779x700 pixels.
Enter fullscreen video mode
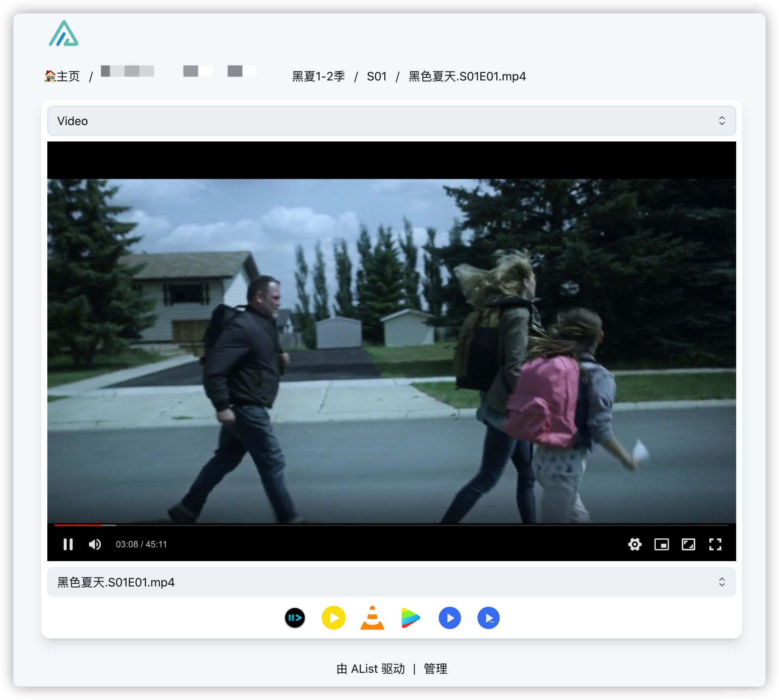715,544
